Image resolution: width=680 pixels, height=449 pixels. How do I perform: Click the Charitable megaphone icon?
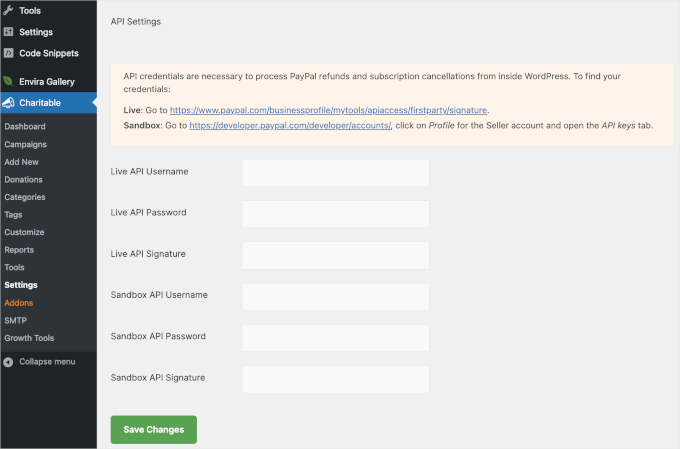click(8, 103)
